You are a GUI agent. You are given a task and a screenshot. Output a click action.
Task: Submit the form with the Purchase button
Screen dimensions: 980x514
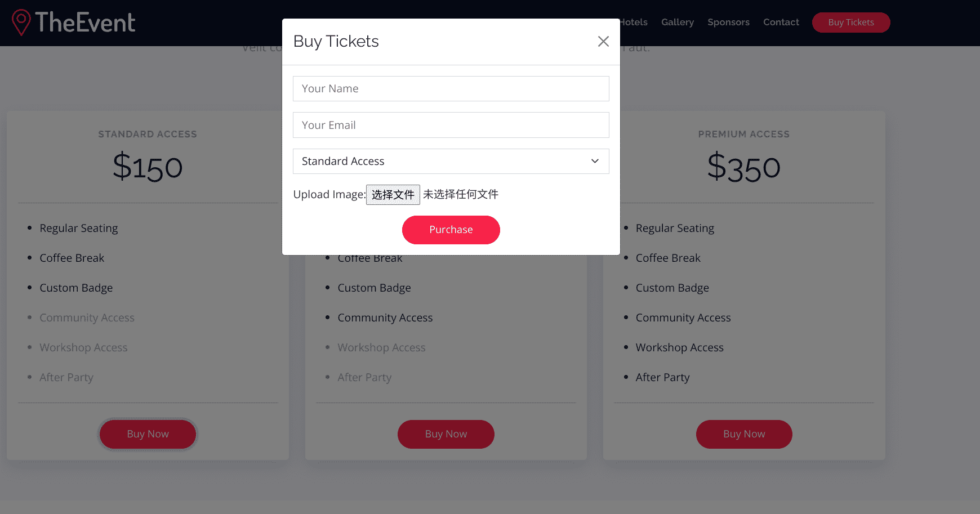(451, 230)
